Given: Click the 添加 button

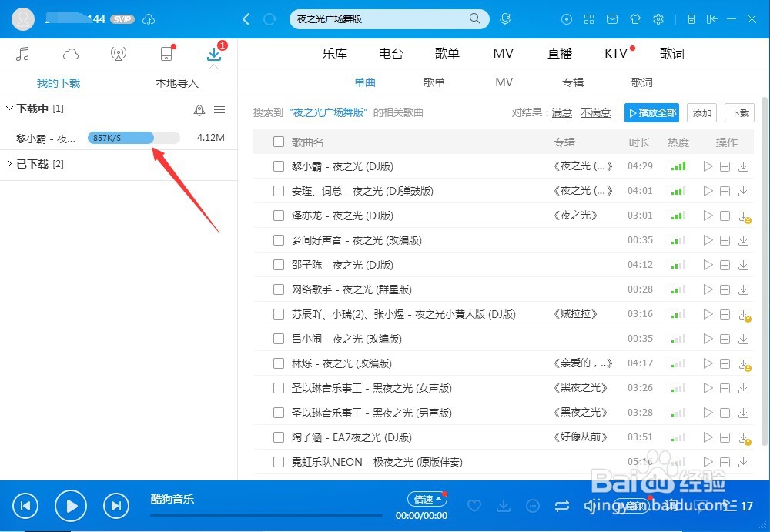Looking at the screenshot, I should pos(701,113).
